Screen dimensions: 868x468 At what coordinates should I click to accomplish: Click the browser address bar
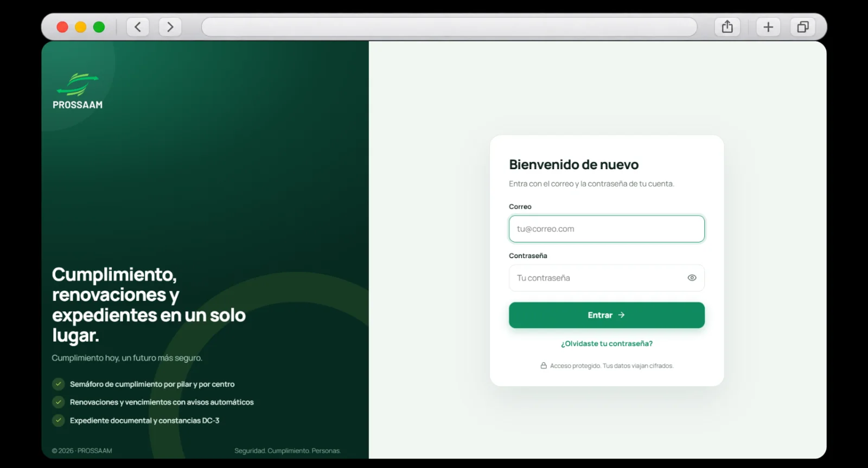point(449,27)
